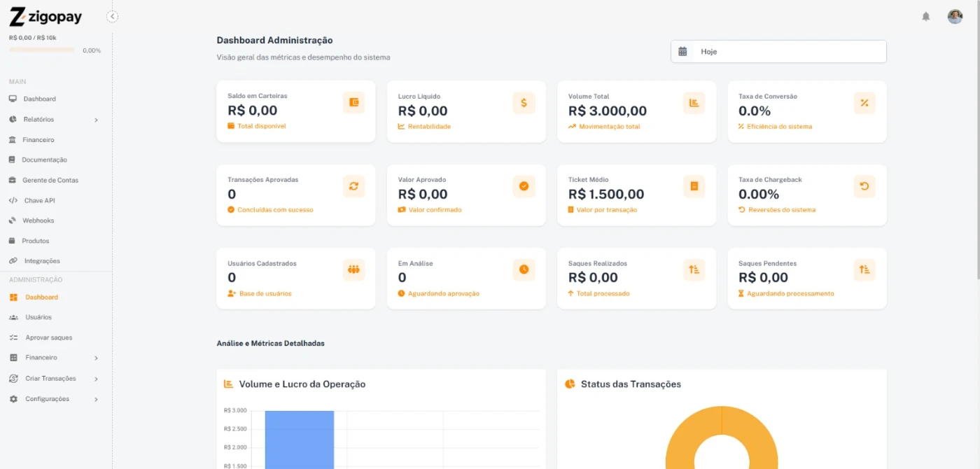Screen dimensions: 980x469
Task: Click the clock icon in Em Análise card
Action: (x=524, y=269)
